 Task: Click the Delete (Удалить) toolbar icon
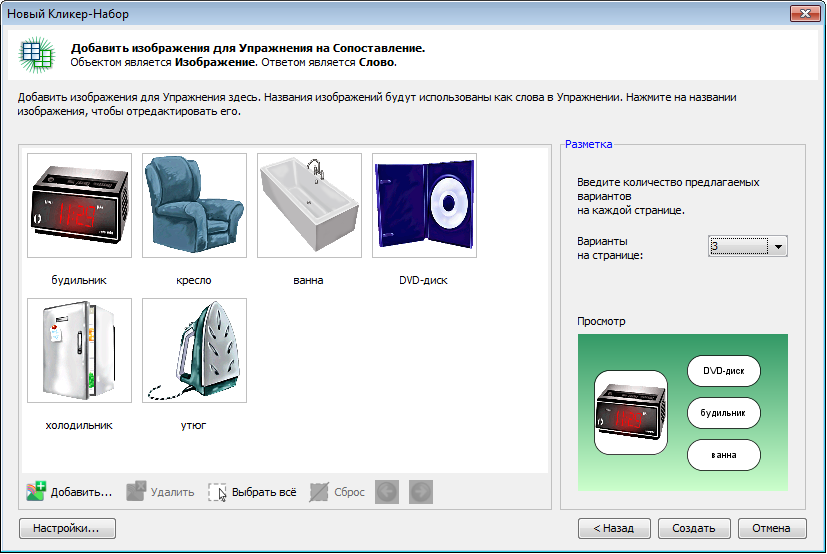136,491
